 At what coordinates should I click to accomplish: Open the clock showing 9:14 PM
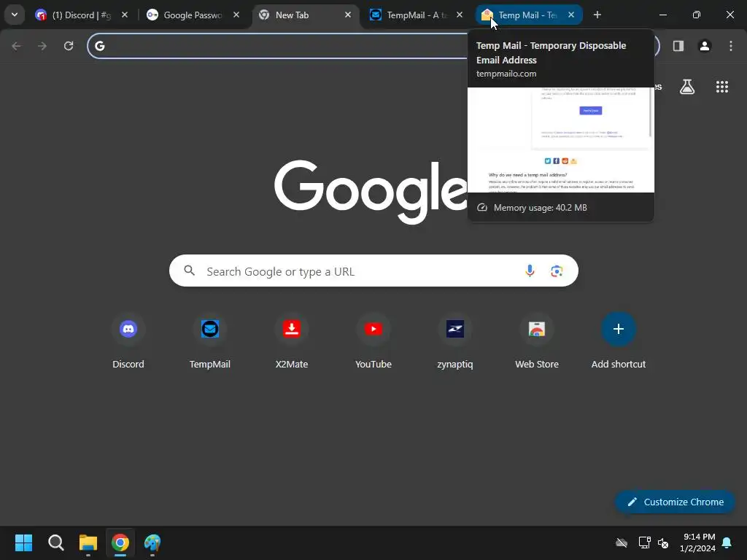tap(697, 542)
